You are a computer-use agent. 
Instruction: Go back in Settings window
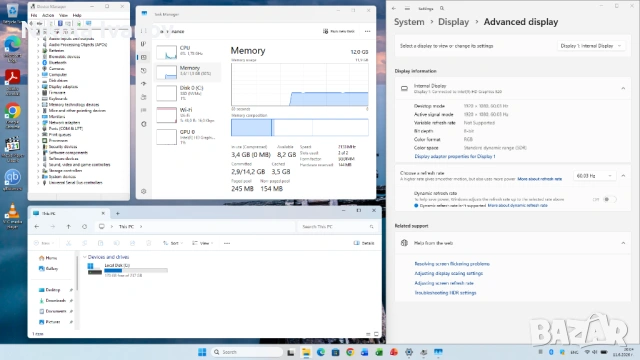(x=393, y=8)
